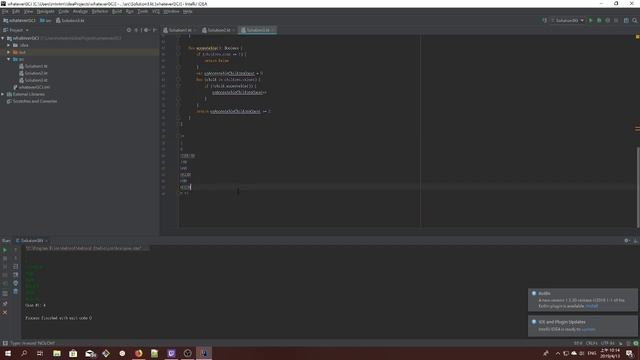Open the Build menu
Screen dimensions: 640x360
[117, 12]
